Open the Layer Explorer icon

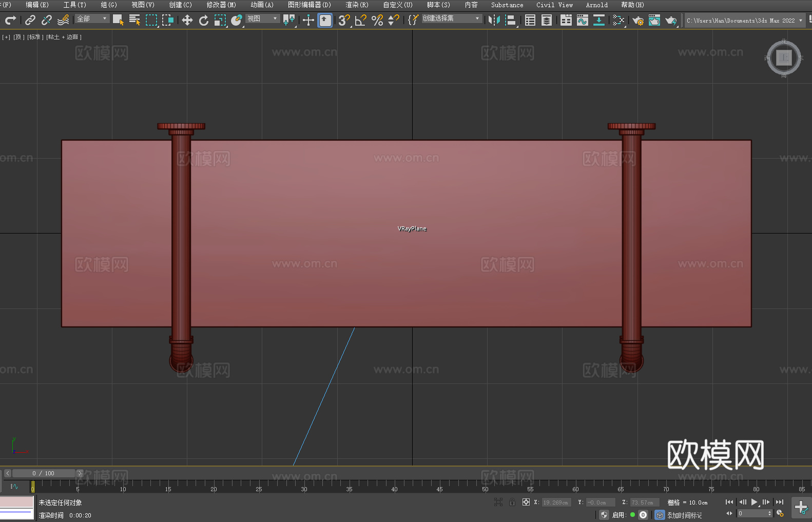pos(547,20)
